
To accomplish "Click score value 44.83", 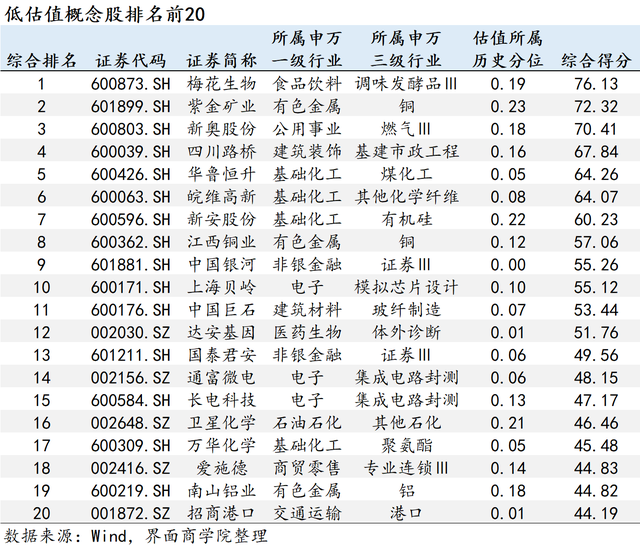I will (x=596, y=468).
